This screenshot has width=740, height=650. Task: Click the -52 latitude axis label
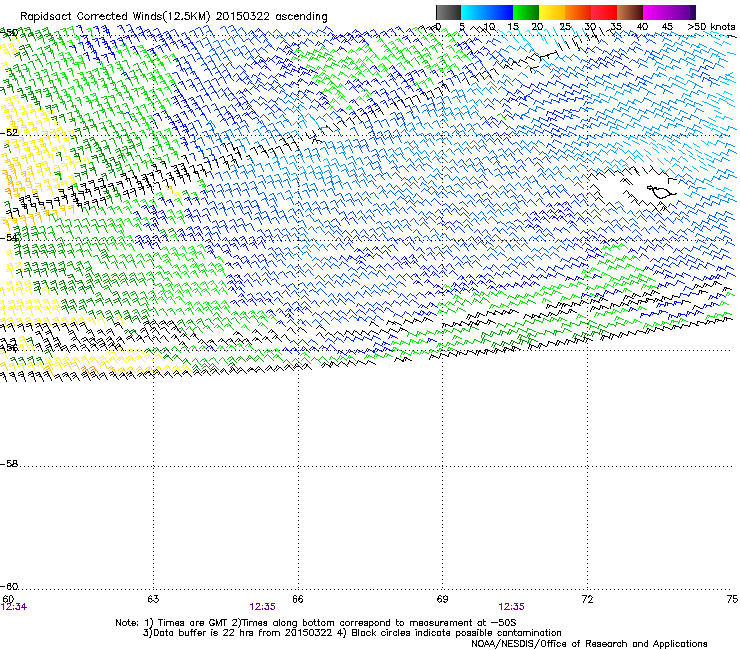(x=9, y=133)
